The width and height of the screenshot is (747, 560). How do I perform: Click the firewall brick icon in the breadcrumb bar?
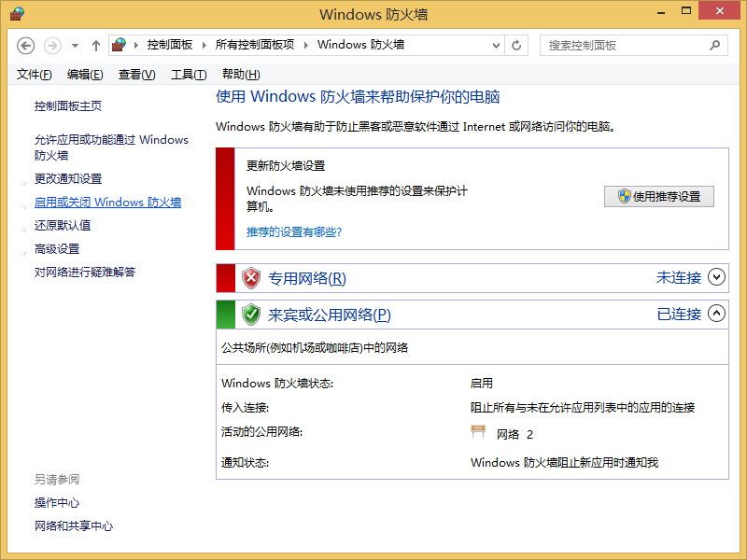119,44
